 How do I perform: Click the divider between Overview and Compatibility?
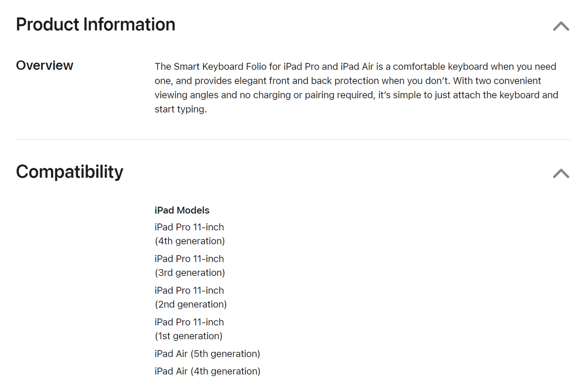coord(293,139)
